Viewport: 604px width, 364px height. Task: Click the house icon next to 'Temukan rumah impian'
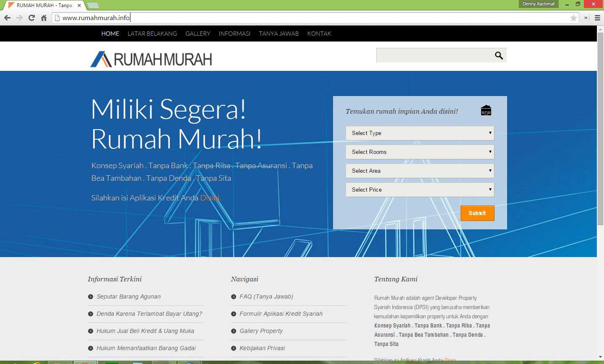pyautogui.click(x=486, y=110)
